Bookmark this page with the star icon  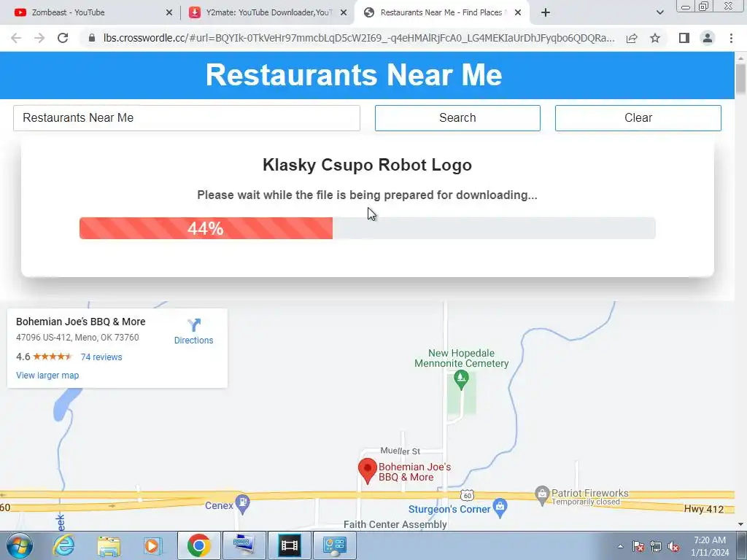(655, 38)
